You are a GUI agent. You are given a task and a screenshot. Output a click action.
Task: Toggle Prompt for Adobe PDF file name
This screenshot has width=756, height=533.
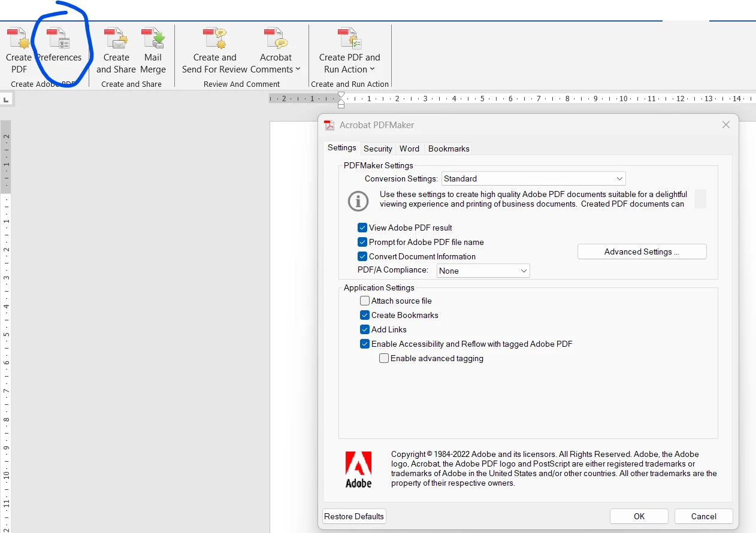(x=362, y=242)
